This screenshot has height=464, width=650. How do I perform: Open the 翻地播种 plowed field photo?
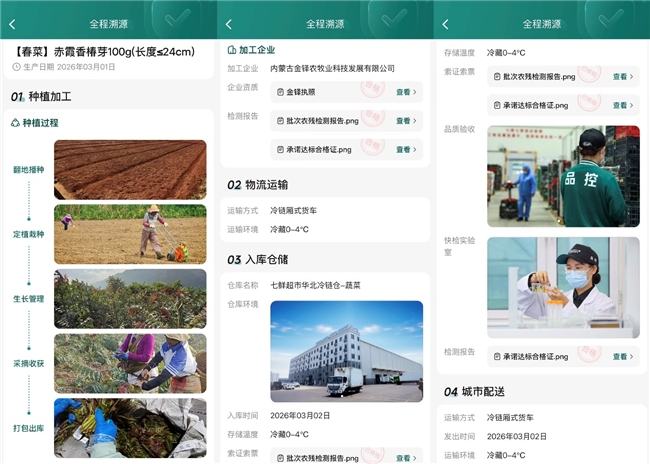[x=130, y=169]
